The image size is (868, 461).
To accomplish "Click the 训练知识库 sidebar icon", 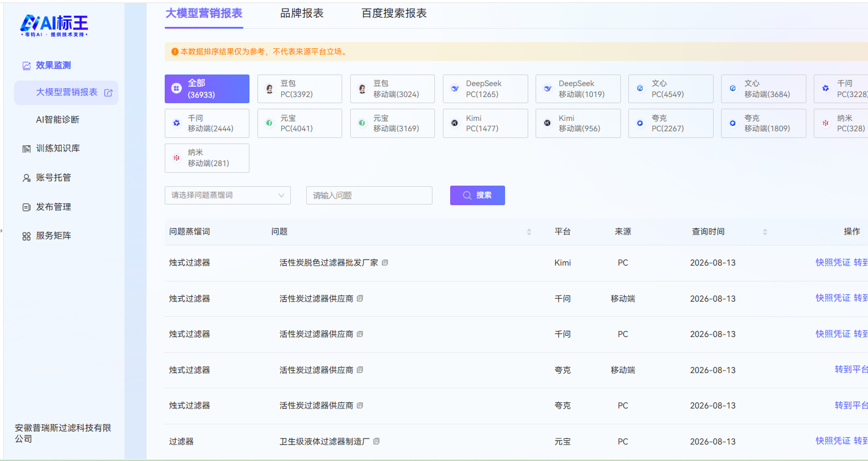I will point(26,148).
